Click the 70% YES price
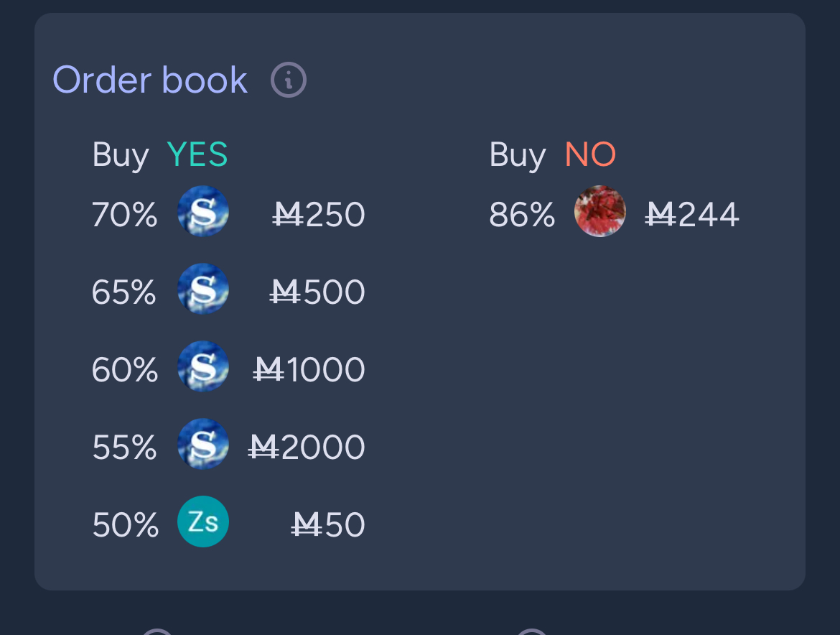 pyautogui.click(x=124, y=215)
